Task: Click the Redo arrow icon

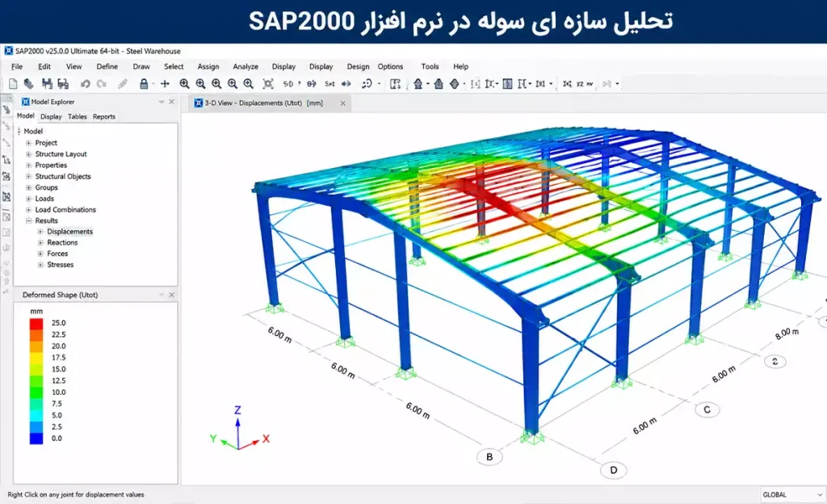Action: click(x=102, y=84)
